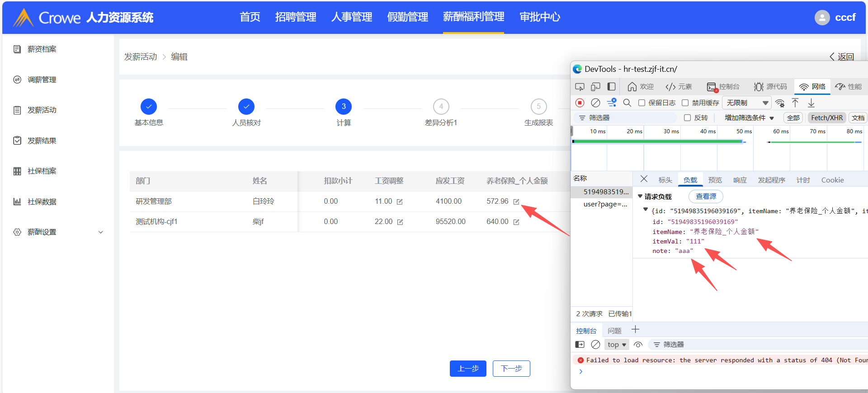Screen dimensions: 868x393
Task: Click the record network log button
Action: (580, 103)
